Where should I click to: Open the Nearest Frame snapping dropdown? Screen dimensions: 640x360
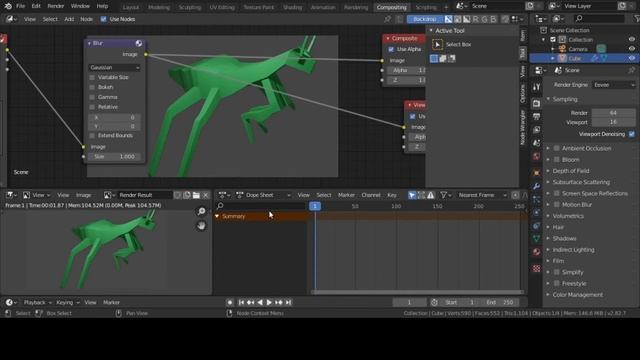coord(481,195)
